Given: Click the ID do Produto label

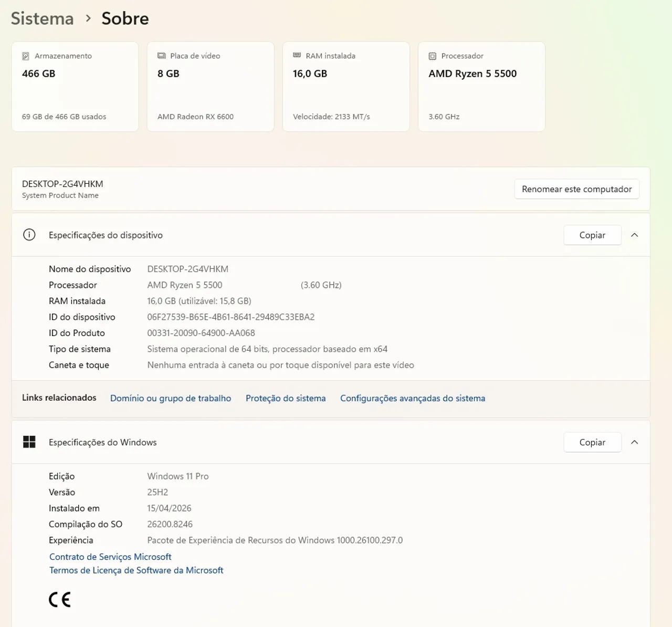Looking at the screenshot, I should [77, 333].
